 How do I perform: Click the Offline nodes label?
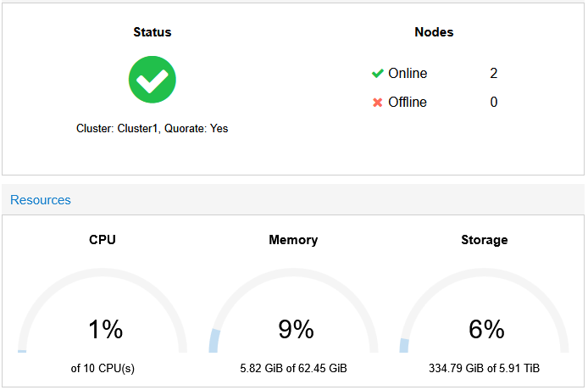coord(408,102)
